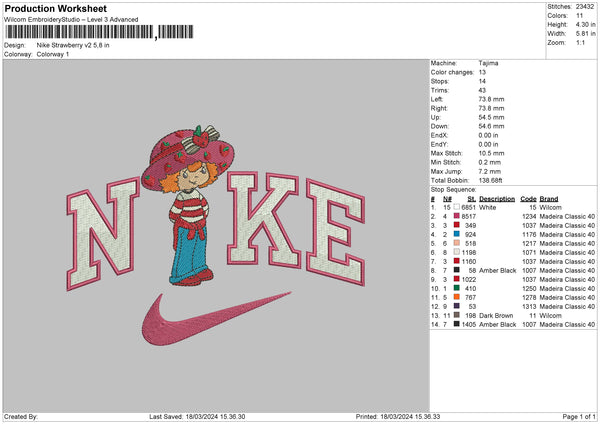Click the cream swatch next to 1198

457,252
